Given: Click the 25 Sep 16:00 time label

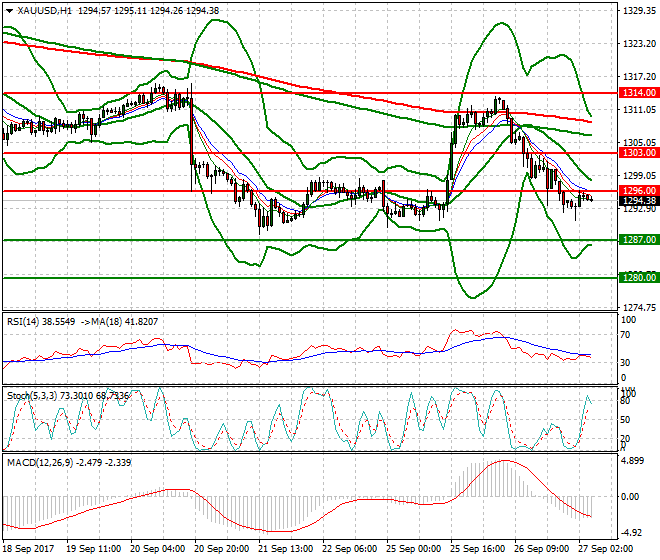Looking at the screenshot, I should click(477, 549).
